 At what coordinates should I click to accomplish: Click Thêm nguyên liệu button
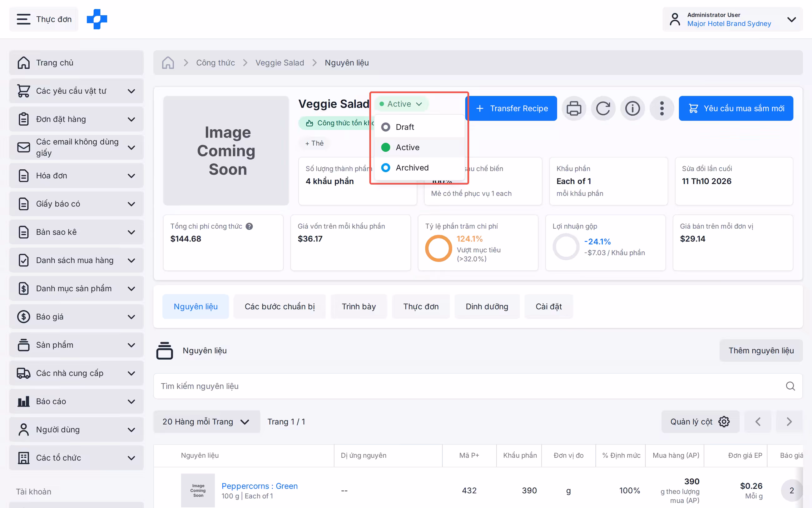coord(761,351)
